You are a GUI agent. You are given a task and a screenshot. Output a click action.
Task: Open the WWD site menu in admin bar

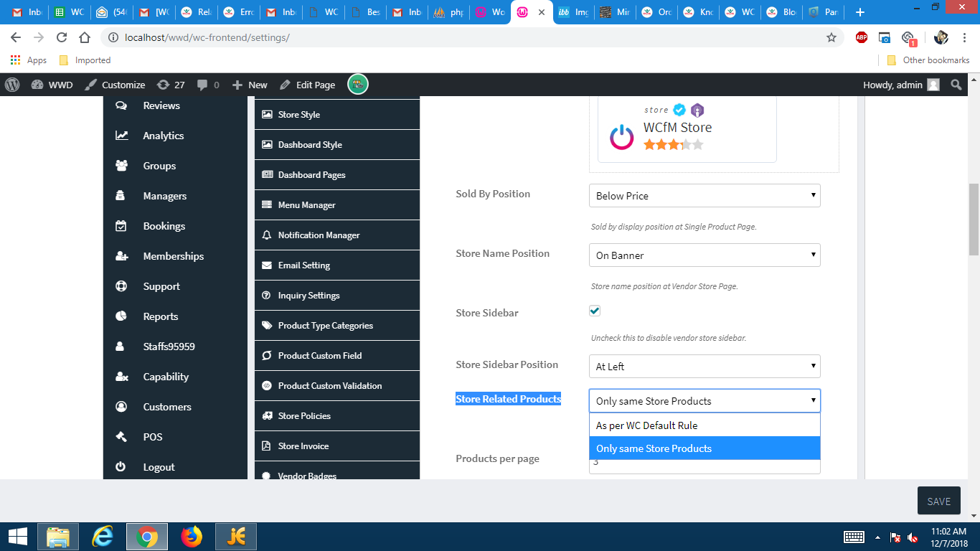pyautogui.click(x=52, y=85)
